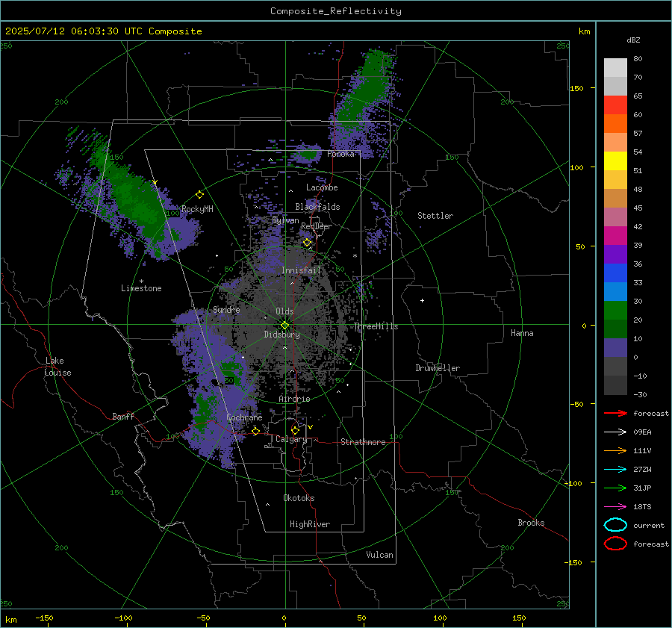Click the Innisfail label
Screen dimensions: 672x628
pyautogui.click(x=301, y=270)
